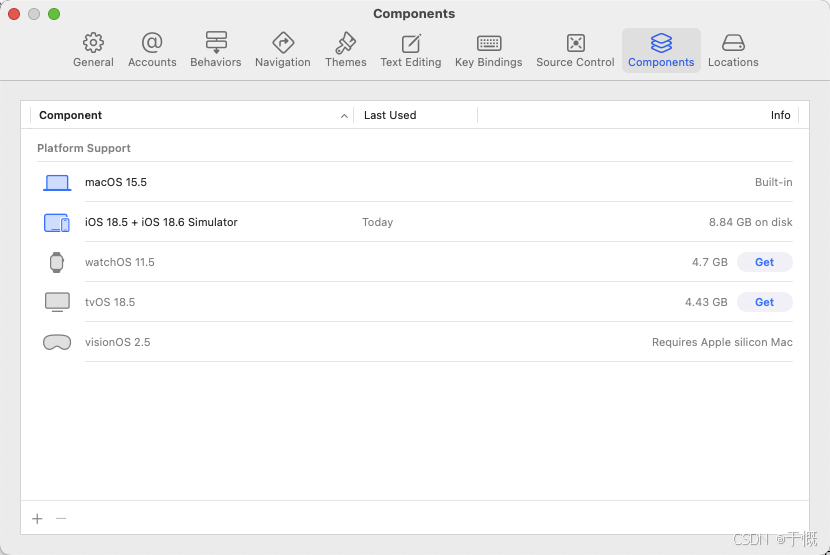Click the macOS 15.5 laptop icon
Image resolution: width=830 pixels, height=555 pixels.
click(x=57, y=183)
